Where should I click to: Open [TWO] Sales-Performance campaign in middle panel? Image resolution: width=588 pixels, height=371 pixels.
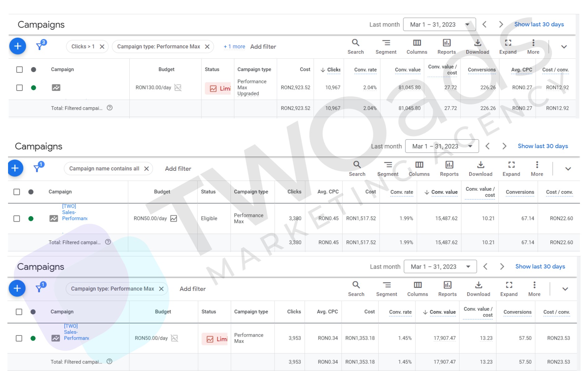click(74, 212)
